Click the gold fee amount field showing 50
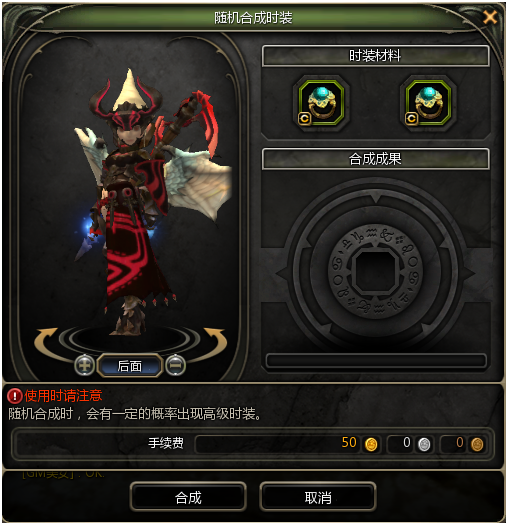 [x=288, y=444]
